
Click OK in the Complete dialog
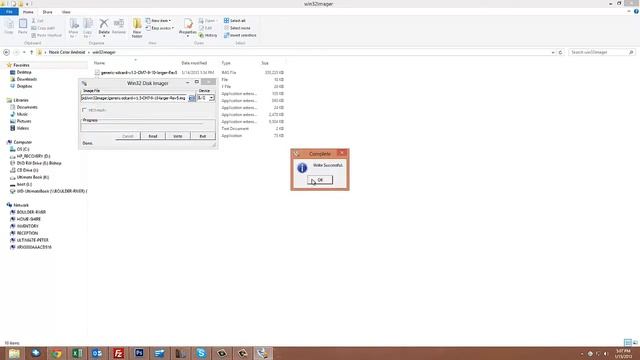(320, 180)
